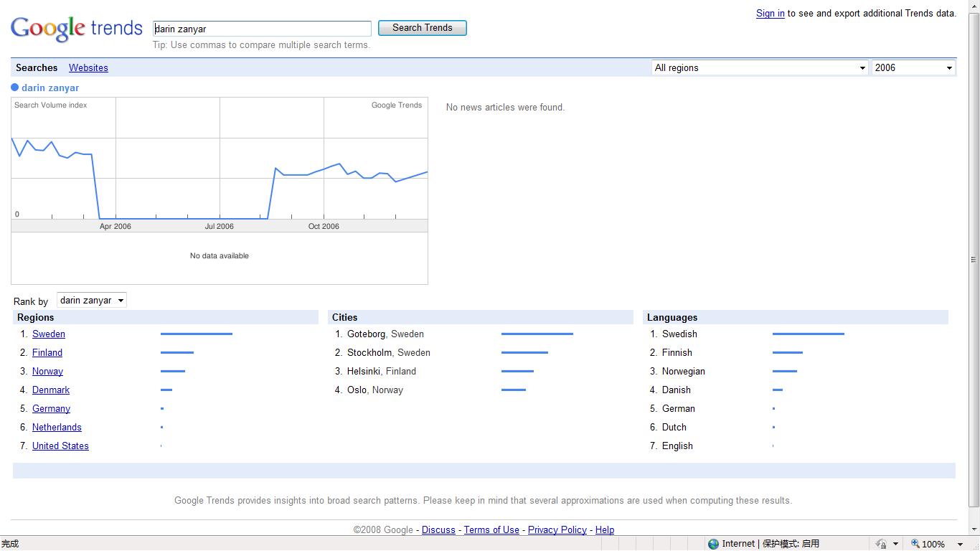The image size is (980, 551).
Task: Open the Sweden region link
Action: [49, 334]
